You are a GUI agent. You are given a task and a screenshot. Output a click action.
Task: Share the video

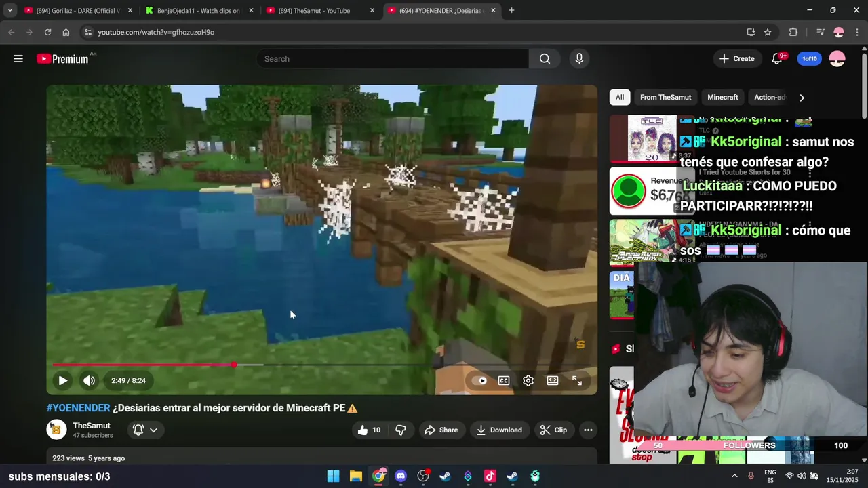click(441, 430)
